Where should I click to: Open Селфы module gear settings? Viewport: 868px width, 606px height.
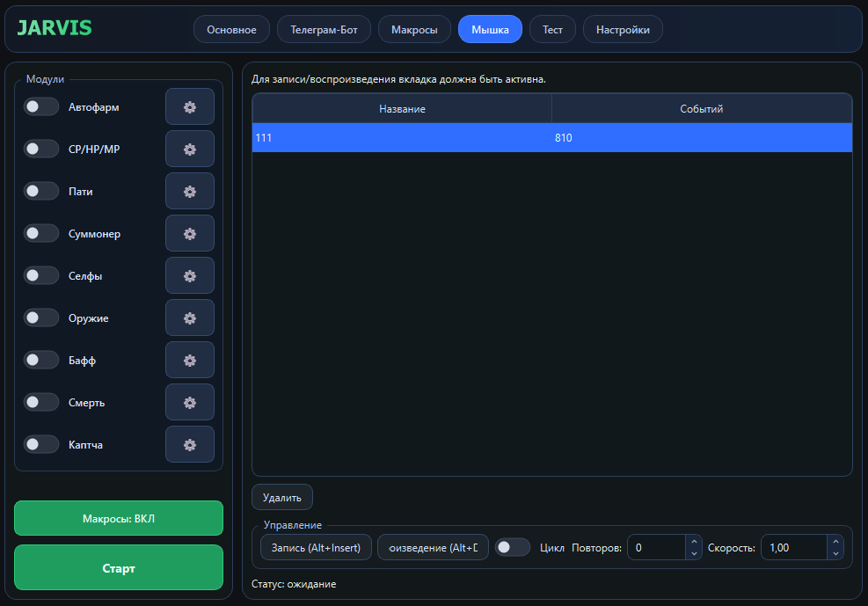click(189, 276)
